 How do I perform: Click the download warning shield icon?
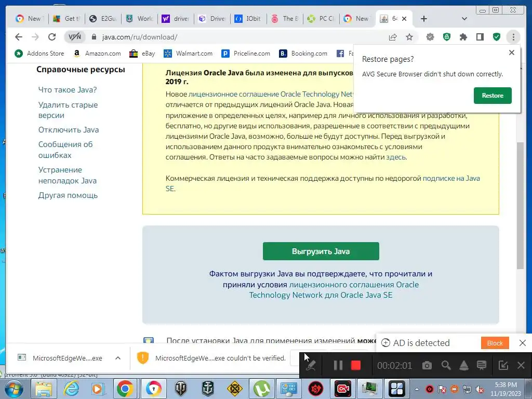click(x=143, y=358)
